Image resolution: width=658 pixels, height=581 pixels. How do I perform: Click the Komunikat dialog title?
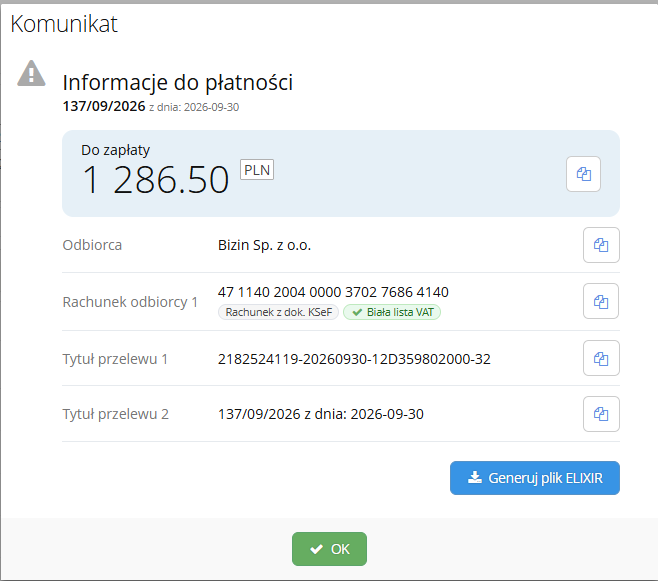pyautogui.click(x=64, y=23)
